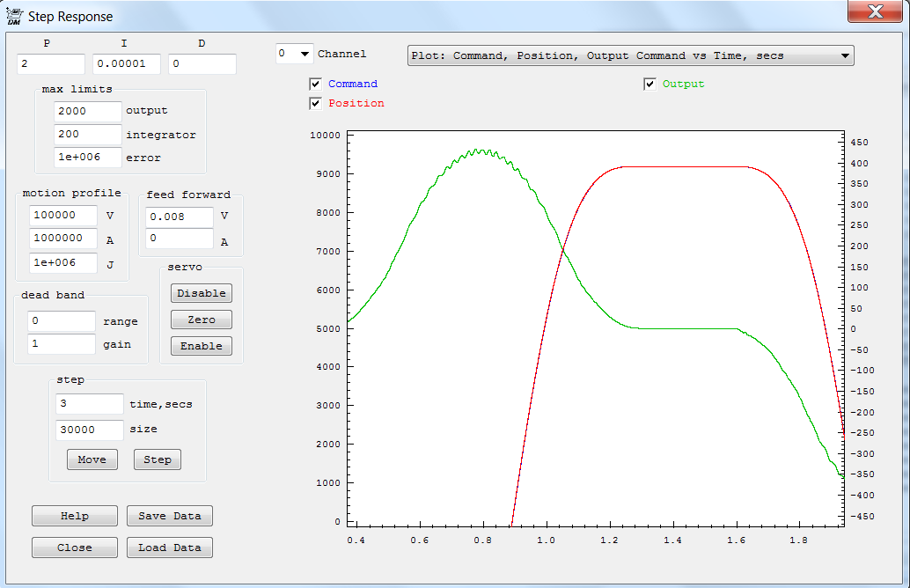Click the Step Response title bar icon
The image size is (910, 588).
(x=13, y=16)
